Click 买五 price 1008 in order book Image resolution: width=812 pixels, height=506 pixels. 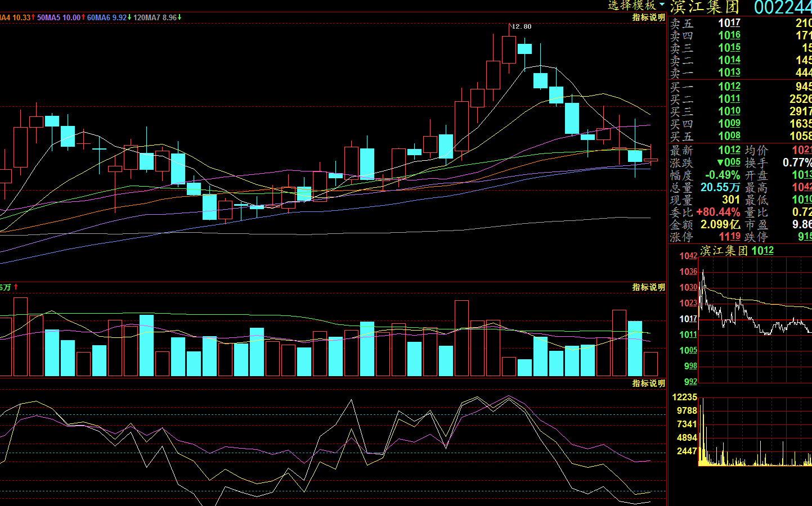[729, 136]
